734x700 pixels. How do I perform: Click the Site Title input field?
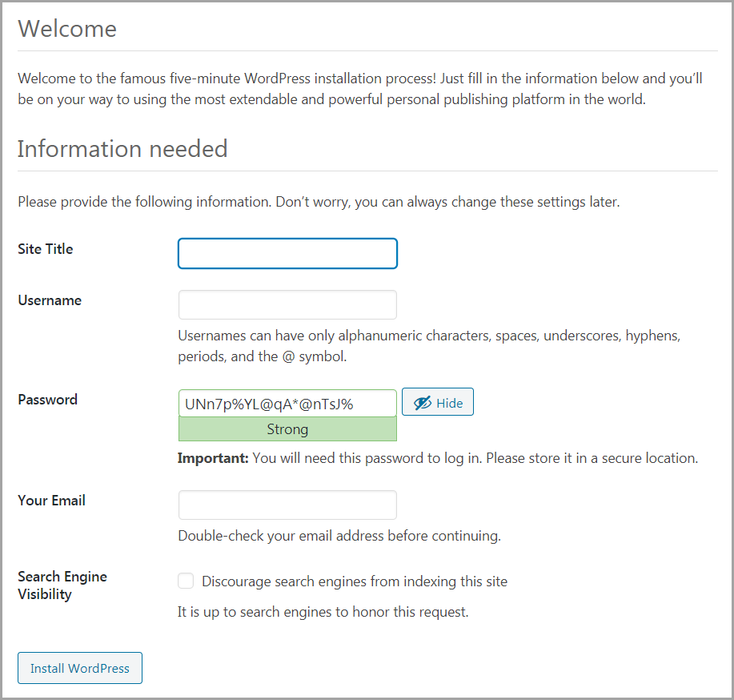pos(287,253)
